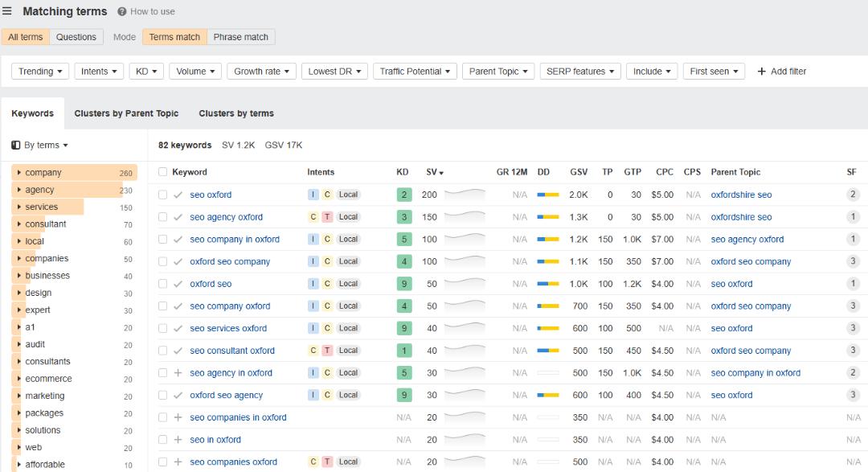This screenshot has width=868, height=472.
Task: Click the checkmark icon beside seo oxford
Action: [178, 195]
